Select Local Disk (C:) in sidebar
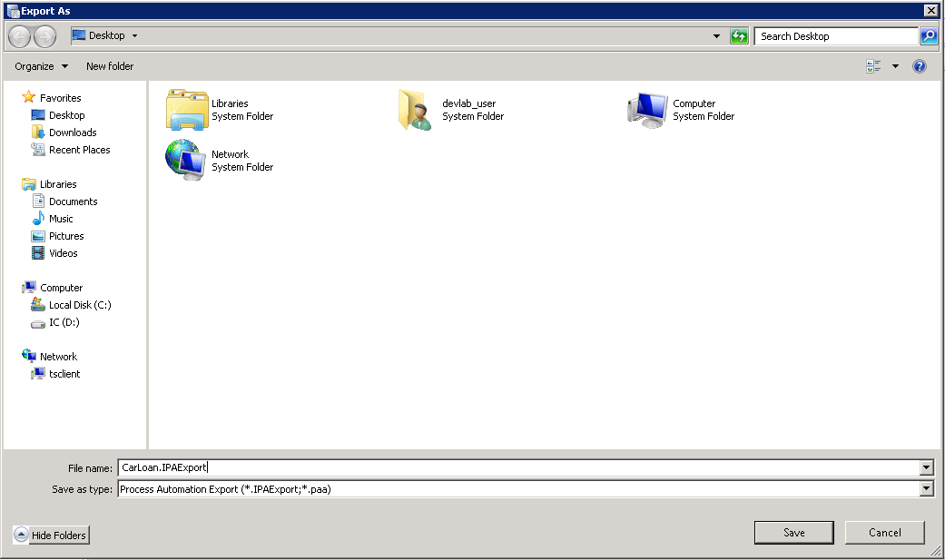 80,305
